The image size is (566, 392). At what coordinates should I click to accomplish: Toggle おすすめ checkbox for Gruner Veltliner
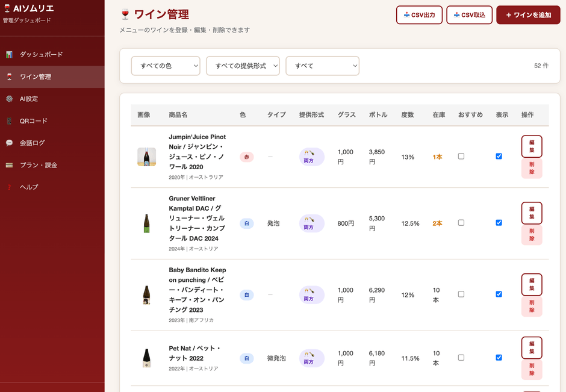(x=461, y=223)
